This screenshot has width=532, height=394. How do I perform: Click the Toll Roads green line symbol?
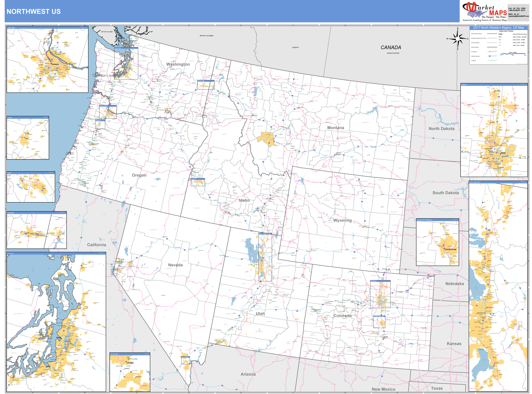click(492, 60)
